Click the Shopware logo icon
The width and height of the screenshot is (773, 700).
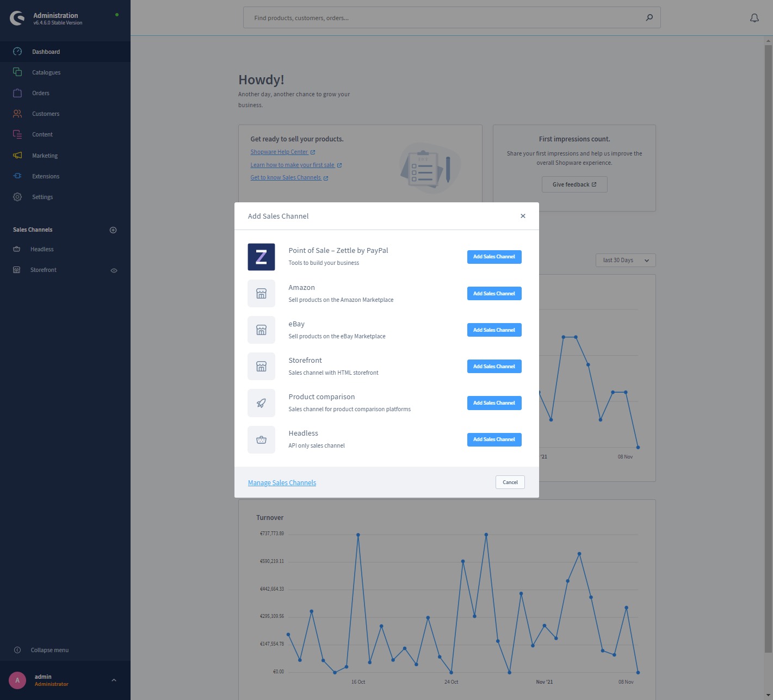(x=17, y=18)
